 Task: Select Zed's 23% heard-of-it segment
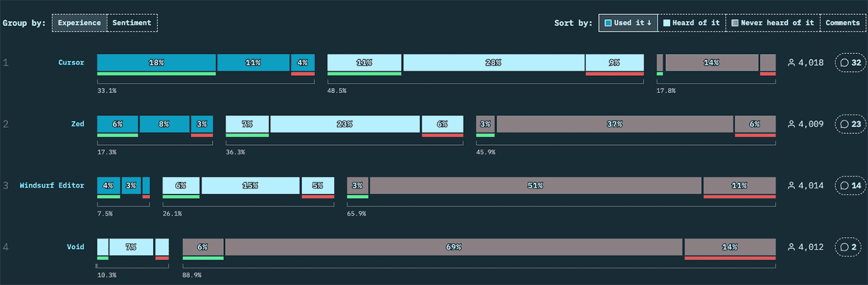[x=345, y=124]
